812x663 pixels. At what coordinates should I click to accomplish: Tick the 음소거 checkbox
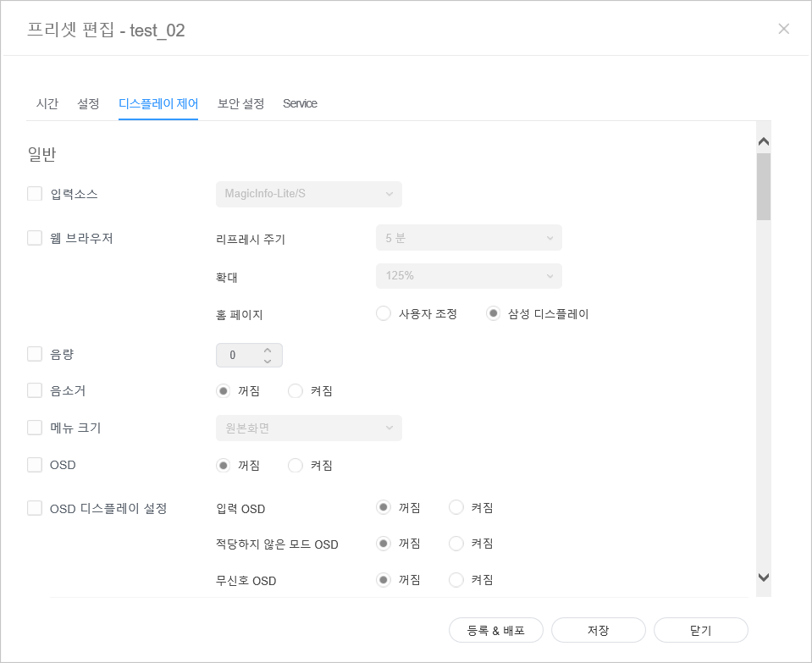(x=35, y=390)
